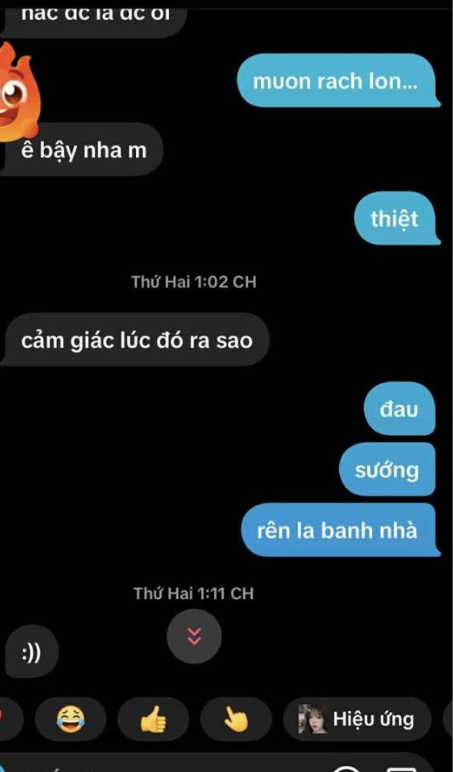The image size is (454, 772).
Task: Open the Hiệu ứng effects option
Action: [x=357, y=719]
